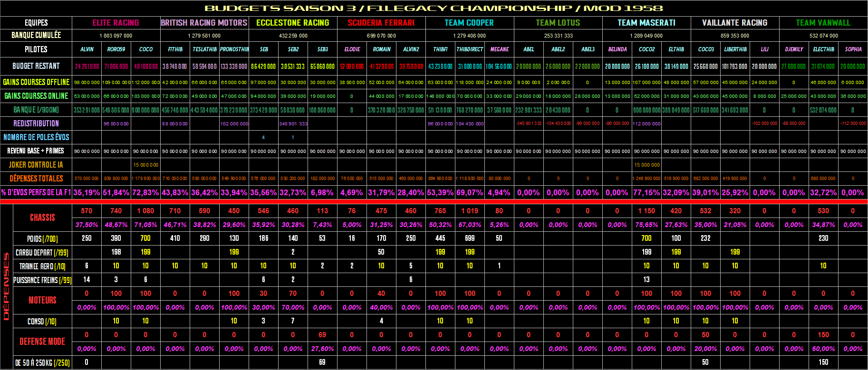This screenshot has height=370, width=868.
Task: Click the PILOTES row label
Action: pos(36,49)
